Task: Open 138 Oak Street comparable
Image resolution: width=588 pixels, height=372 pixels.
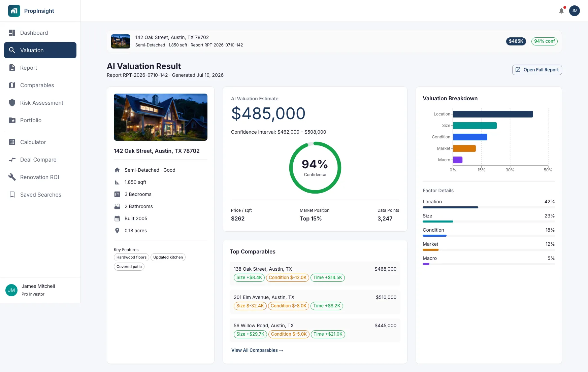Action: coord(315,274)
